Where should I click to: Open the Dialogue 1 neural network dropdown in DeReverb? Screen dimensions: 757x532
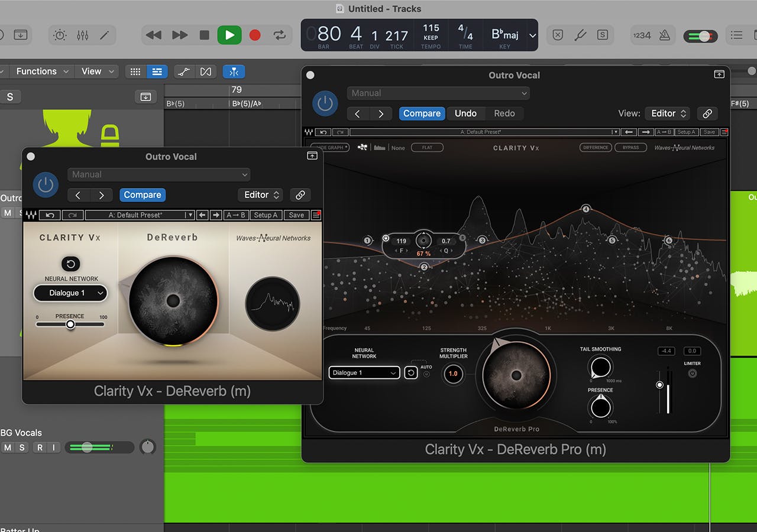pyautogui.click(x=70, y=293)
